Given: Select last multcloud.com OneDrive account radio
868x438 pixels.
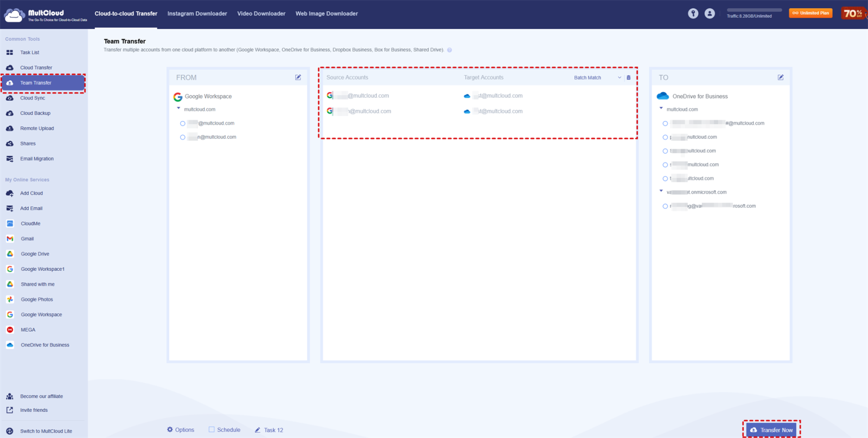Looking at the screenshot, I should [x=665, y=179].
